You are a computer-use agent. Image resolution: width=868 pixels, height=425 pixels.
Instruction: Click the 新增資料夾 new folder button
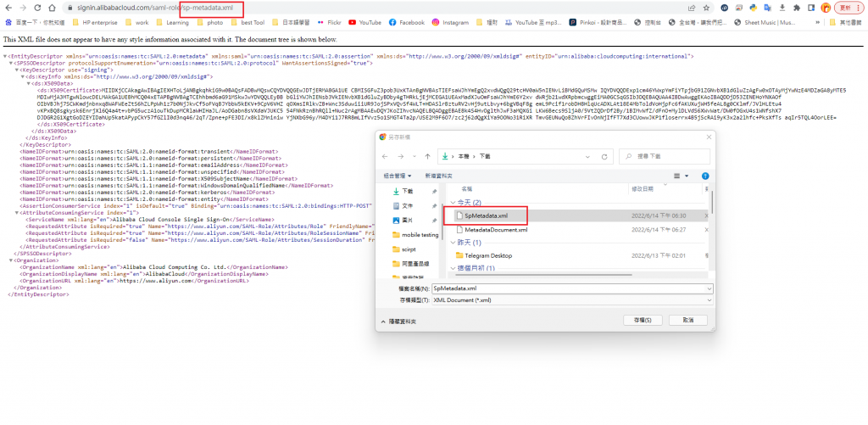tap(439, 176)
